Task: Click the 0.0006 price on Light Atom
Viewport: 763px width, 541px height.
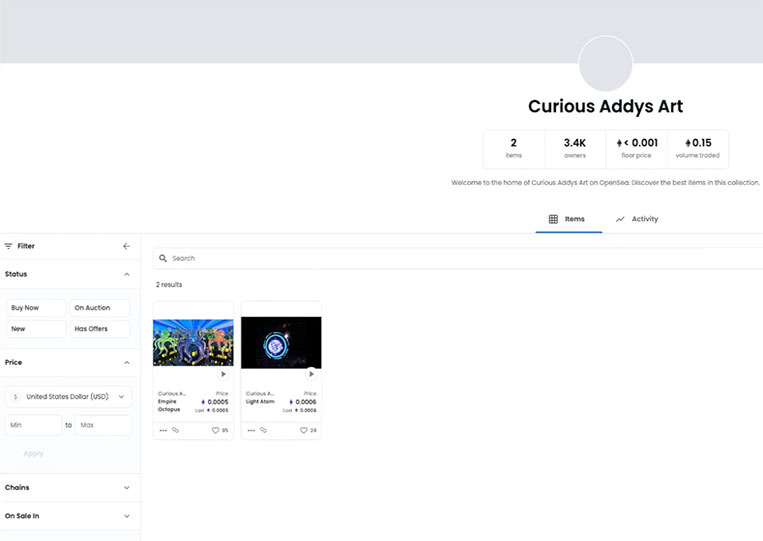Action: click(303, 402)
